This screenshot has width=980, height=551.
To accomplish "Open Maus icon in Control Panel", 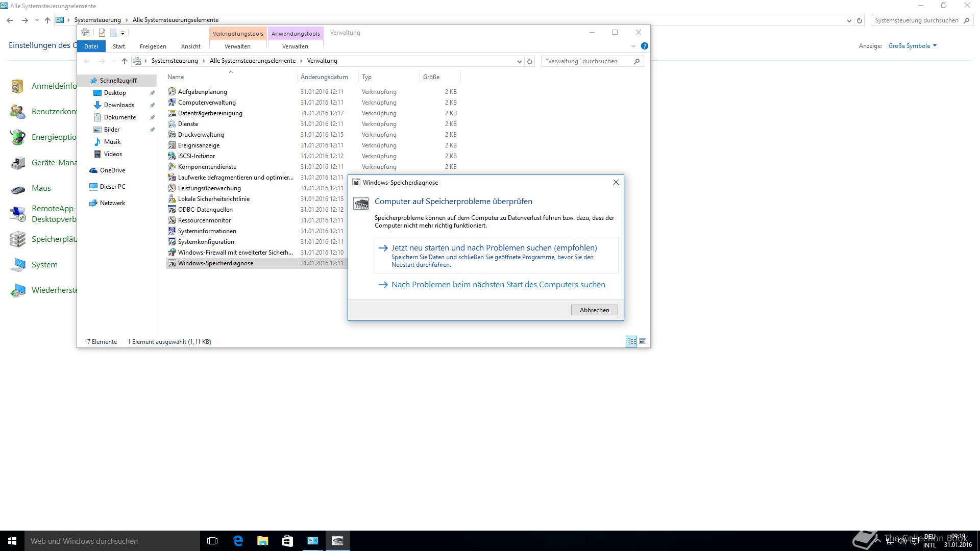I will [x=18, y=189].
